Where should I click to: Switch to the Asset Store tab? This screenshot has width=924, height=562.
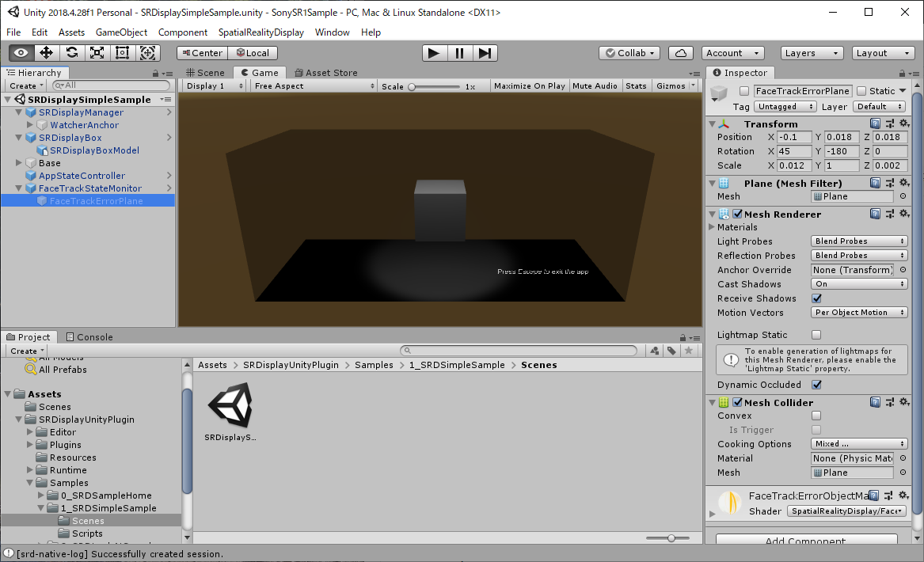coord(326,73)
